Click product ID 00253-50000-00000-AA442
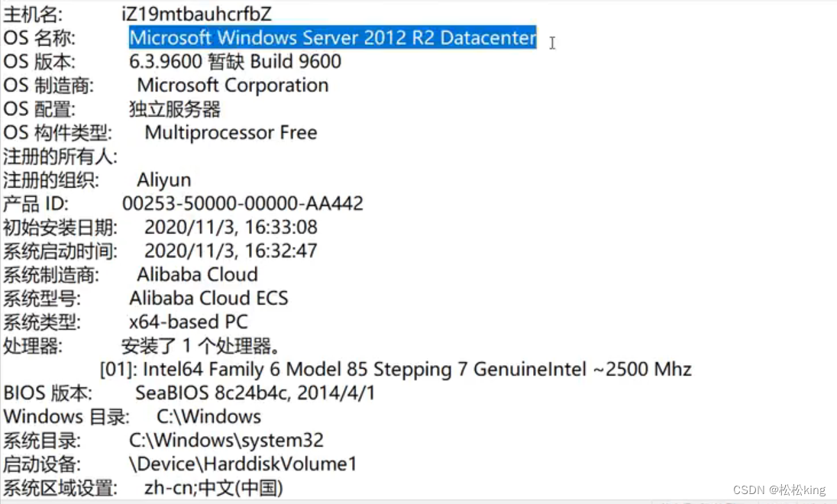 click(242, 203)
